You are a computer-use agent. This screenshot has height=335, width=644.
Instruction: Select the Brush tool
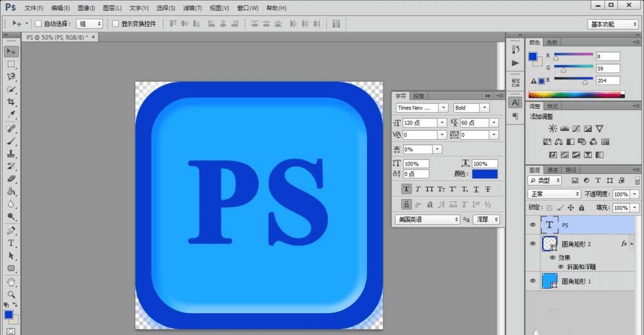click(11, 141)
